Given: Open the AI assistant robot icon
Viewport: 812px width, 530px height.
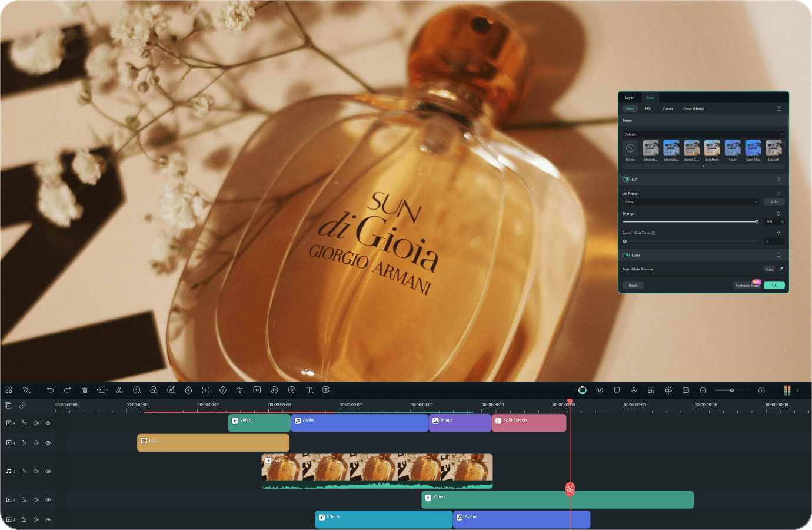Looking at the screenshot, I should [x=583, y=390].
